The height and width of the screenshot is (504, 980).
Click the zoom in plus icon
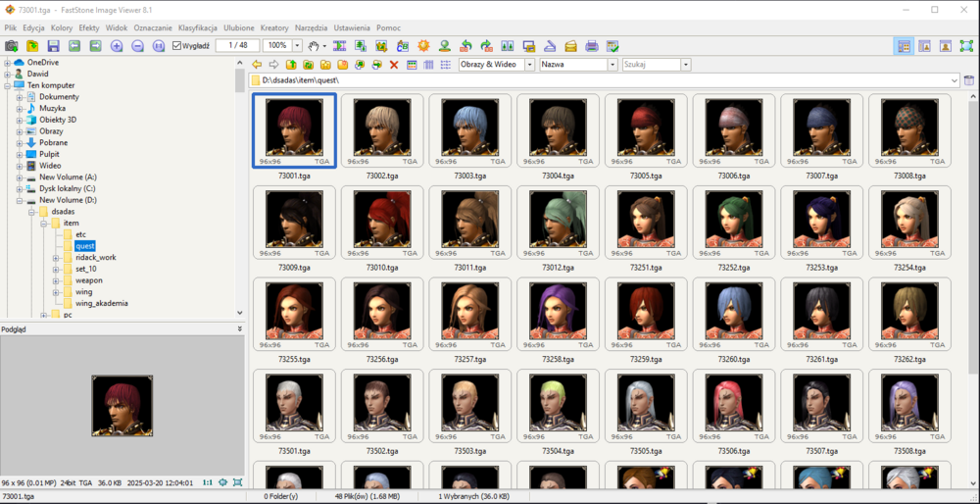pos(117,46)
